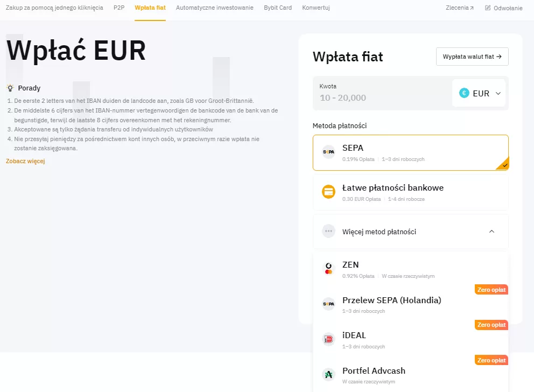Collapse Więcej metod płatności section
The image size is (534, 392).
point(491,230)
